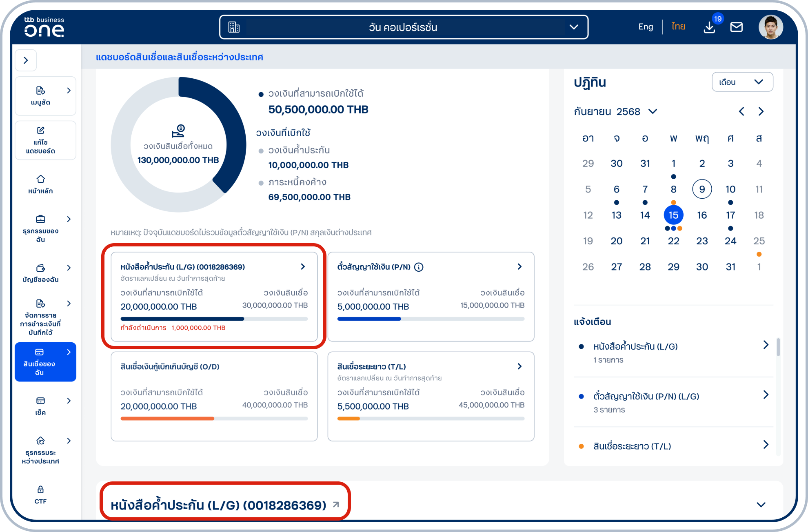Open สินเชื่อของฉัน sidebar menu
This screenshot has width=808, height=532.
[x=45, y=362]
